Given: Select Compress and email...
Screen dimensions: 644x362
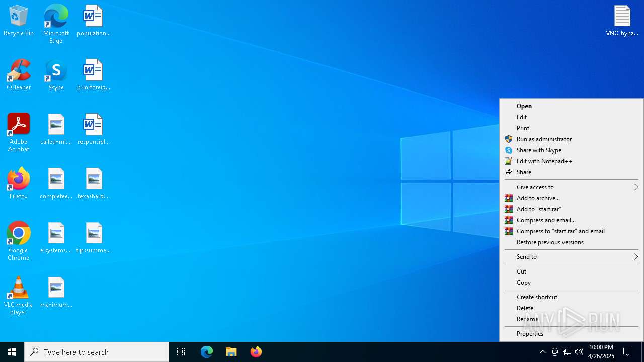Looking at the screenshot, I should click(571, 220).
